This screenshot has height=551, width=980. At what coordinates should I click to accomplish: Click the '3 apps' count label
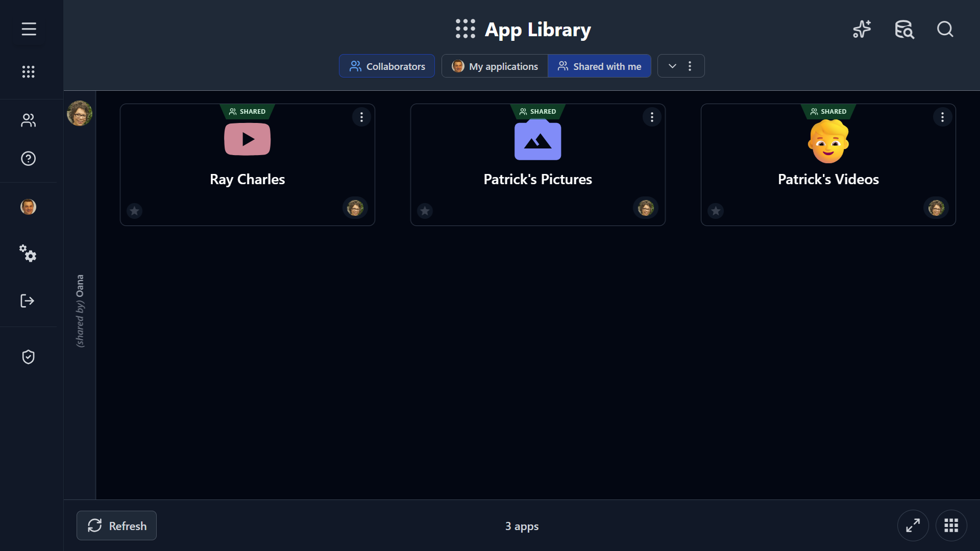pos(522,526)
